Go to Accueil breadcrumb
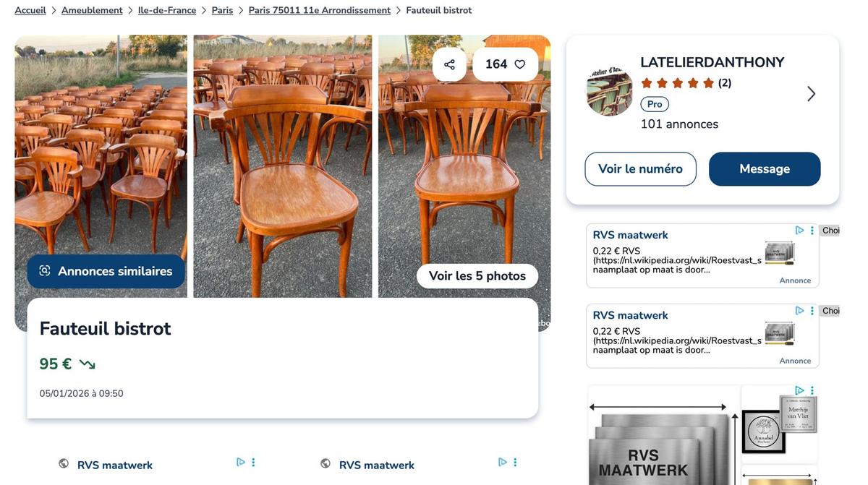The image size is (868, 485). click(30, 10)
